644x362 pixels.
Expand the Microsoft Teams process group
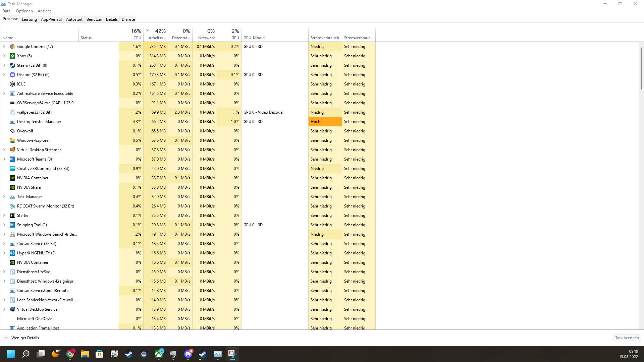click(x=4, y=159)
